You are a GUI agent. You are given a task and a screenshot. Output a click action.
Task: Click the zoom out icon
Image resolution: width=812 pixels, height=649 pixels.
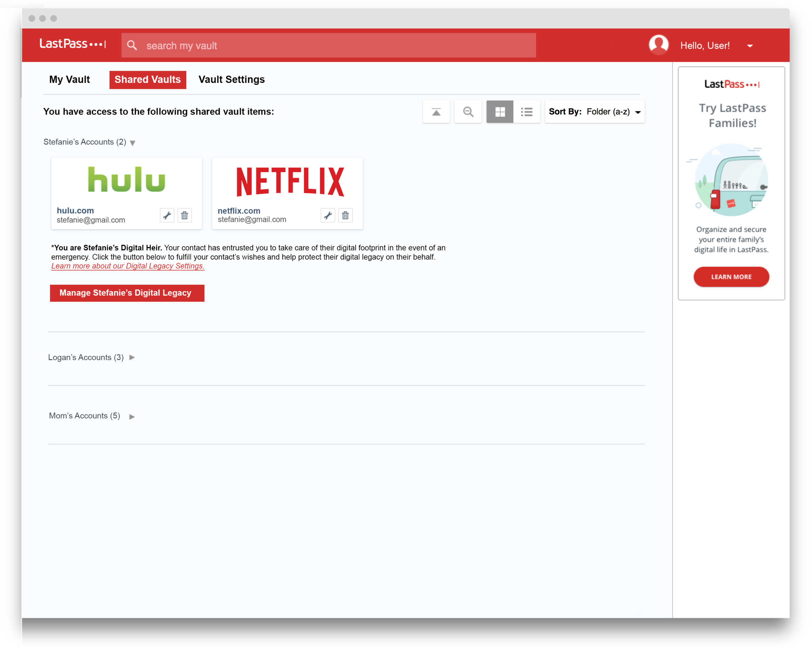[468, 112]
